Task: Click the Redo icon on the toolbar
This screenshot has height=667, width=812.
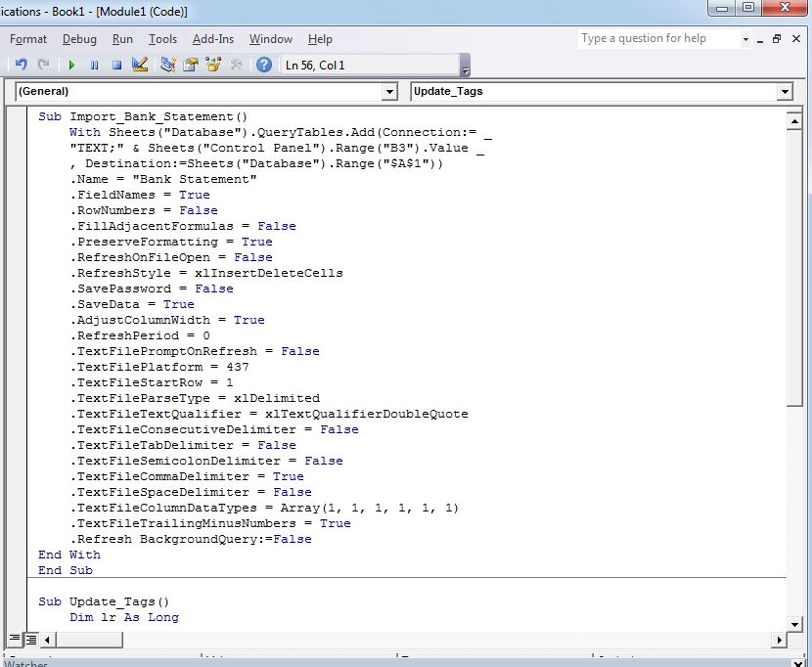Action: (x=43, y=63)
